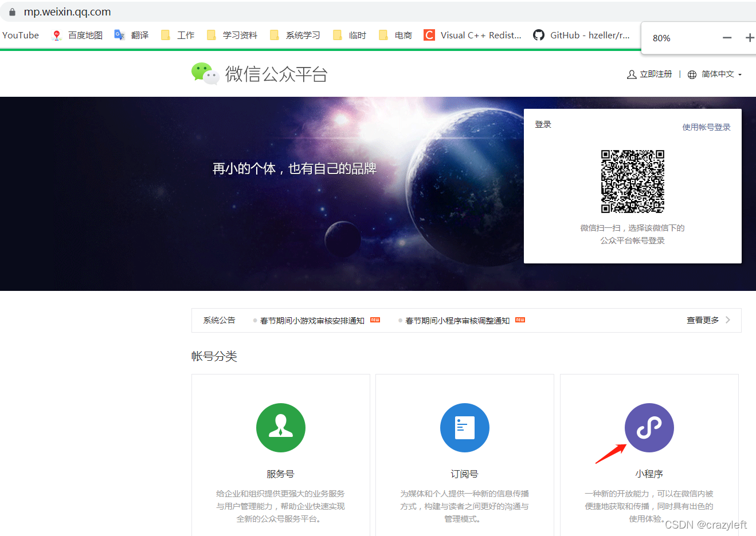Click the login QR code
This screenshot has width=756, height=536.
pos(632,182)
